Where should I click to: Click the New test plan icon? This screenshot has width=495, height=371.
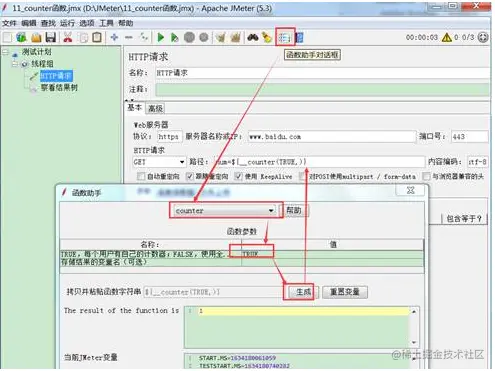click(x=7, y=37)
